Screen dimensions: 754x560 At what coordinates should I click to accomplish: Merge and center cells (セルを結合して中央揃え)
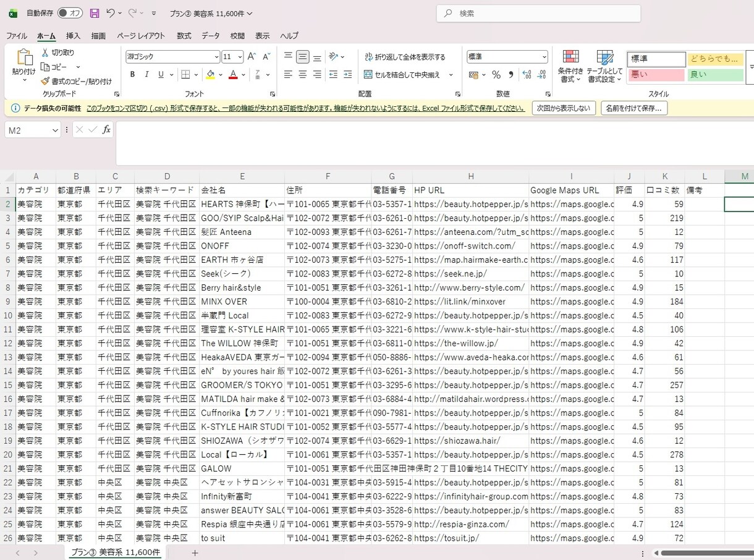tap(402, 75)
